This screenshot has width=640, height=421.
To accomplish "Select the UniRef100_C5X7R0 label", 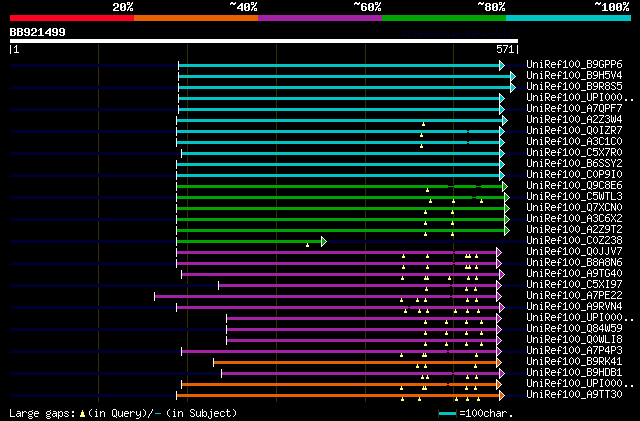I will [574, 153].
